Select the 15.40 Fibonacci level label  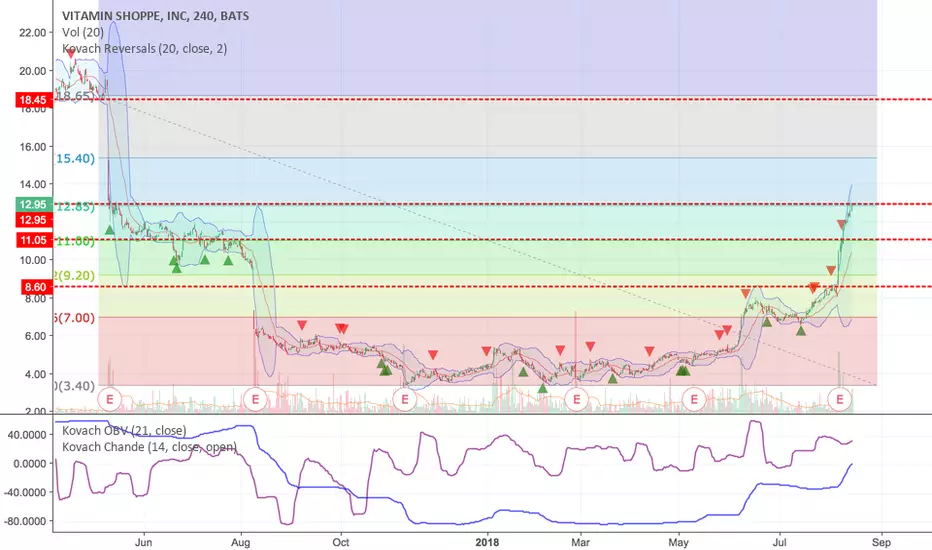click(x=75, y=158)
